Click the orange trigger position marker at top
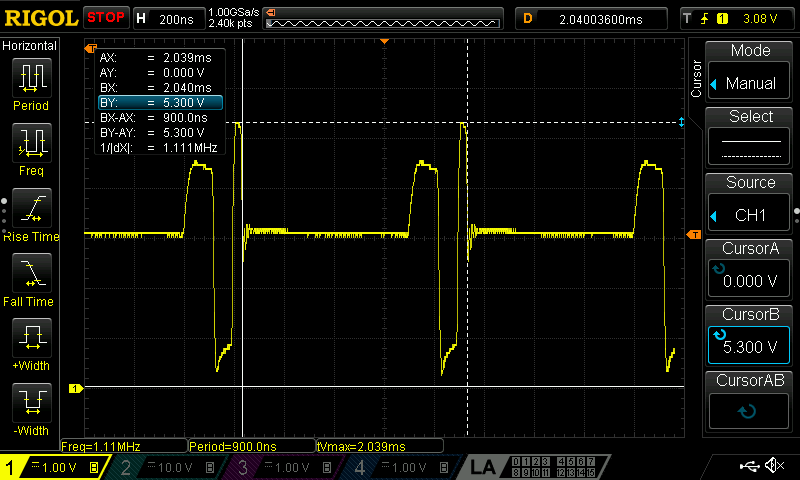 point(386,41)
